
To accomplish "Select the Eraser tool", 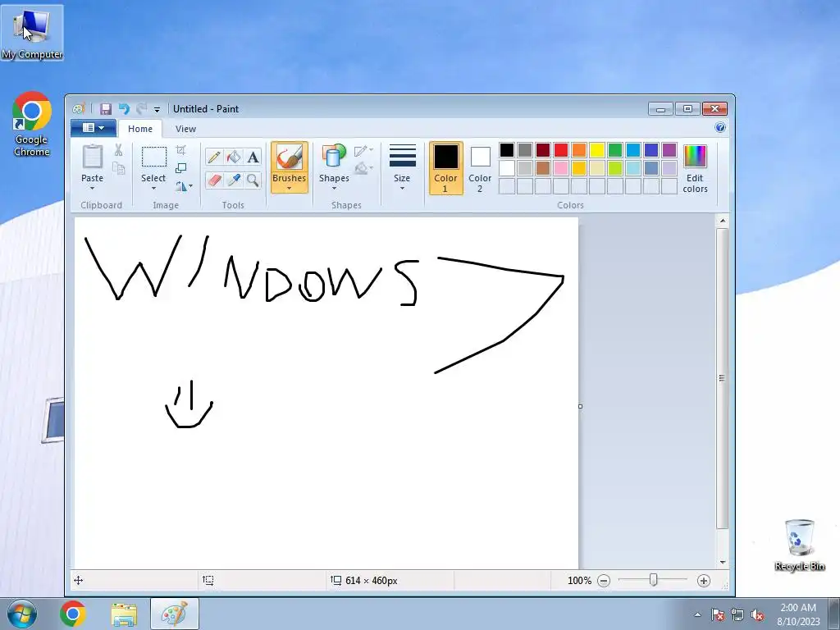I will pyautogui.click(x=214, y=180).
